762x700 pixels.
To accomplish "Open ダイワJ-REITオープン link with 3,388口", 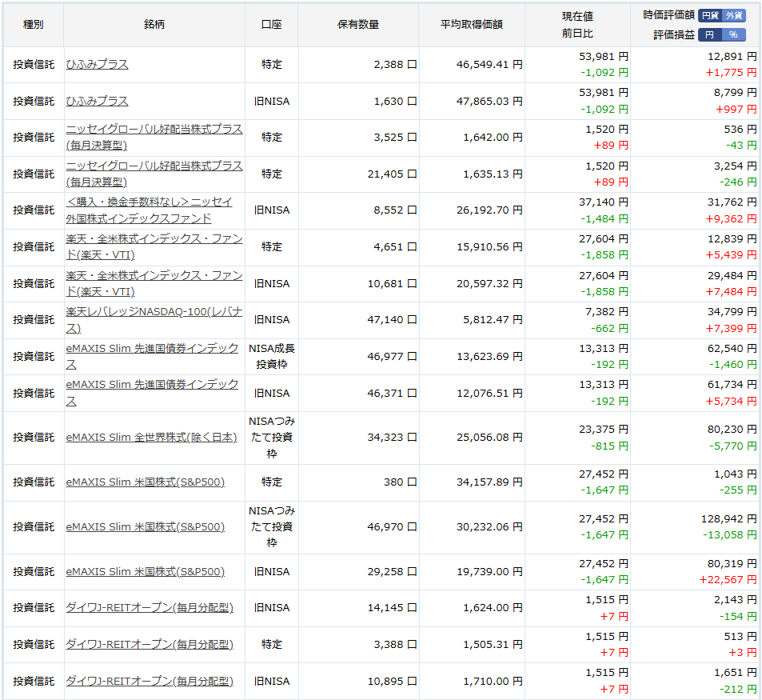I will click(150, 645).
